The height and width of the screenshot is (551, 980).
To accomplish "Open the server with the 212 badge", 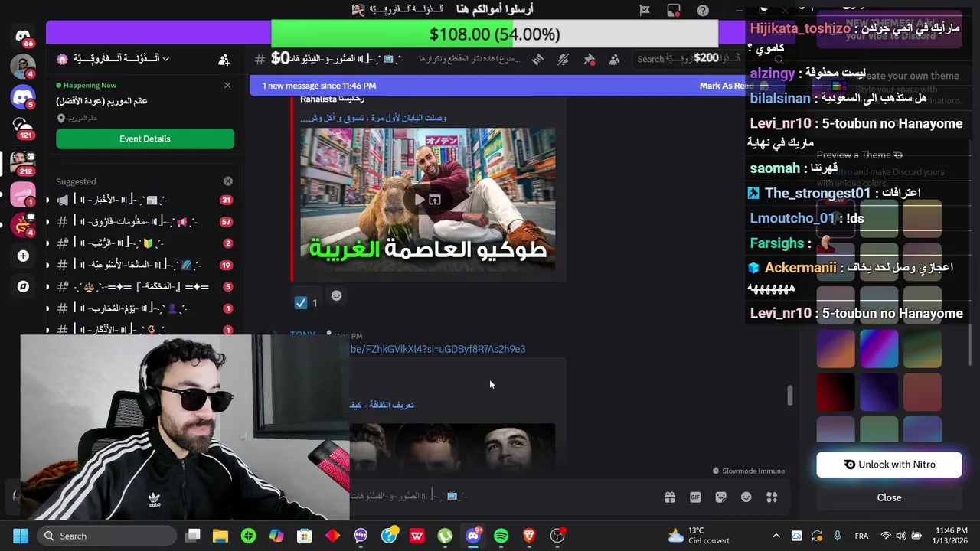I will point(21,162).
